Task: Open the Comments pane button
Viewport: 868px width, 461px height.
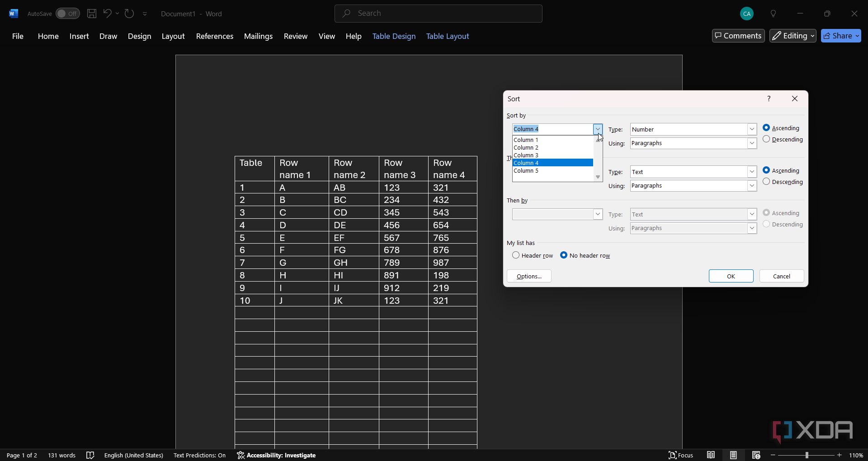Action: click(738, 36)
